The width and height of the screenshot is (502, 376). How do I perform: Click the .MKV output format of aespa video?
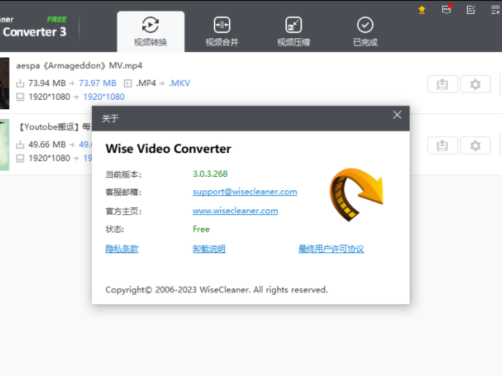(179, 83)
